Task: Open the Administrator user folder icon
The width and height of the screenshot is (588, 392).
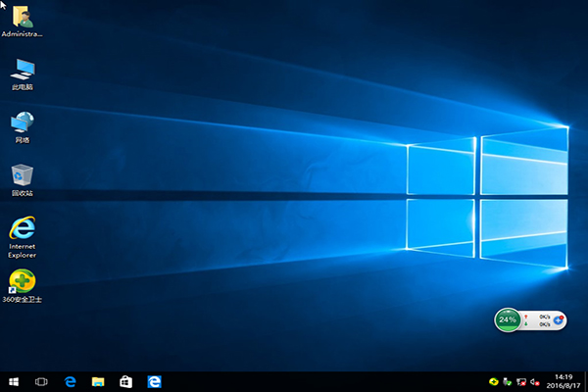Action: click(22, 17)
